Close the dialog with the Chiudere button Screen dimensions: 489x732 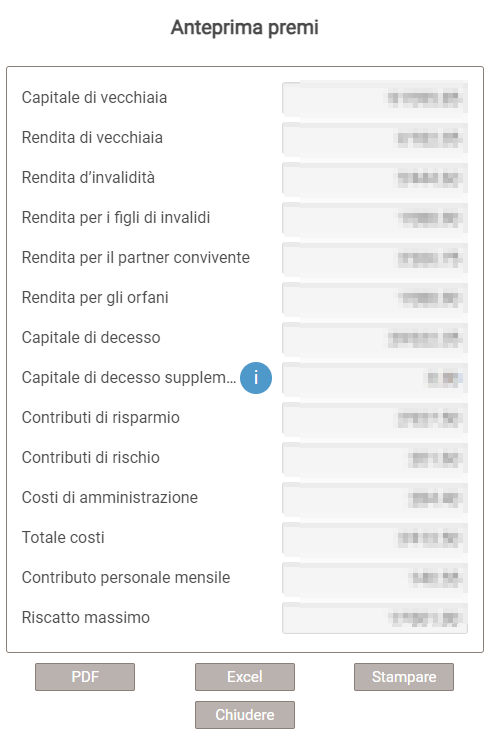click(x=245, y=715)
